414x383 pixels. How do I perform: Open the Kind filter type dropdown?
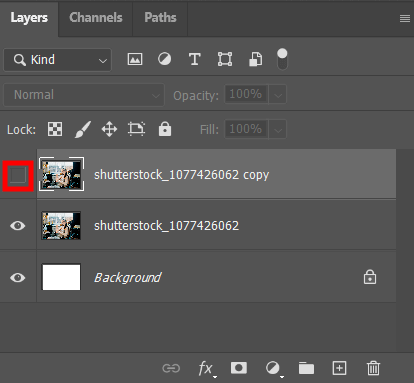tap(57, 60)
